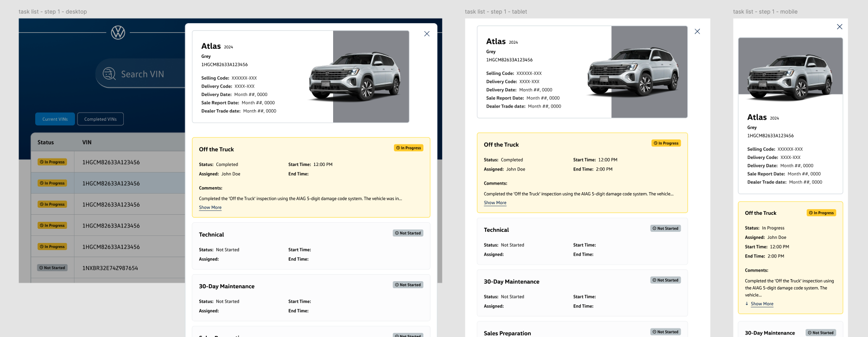Close the desktop vehicle detail modal
The height and width of the screenshot is (337, 868).
427,34
